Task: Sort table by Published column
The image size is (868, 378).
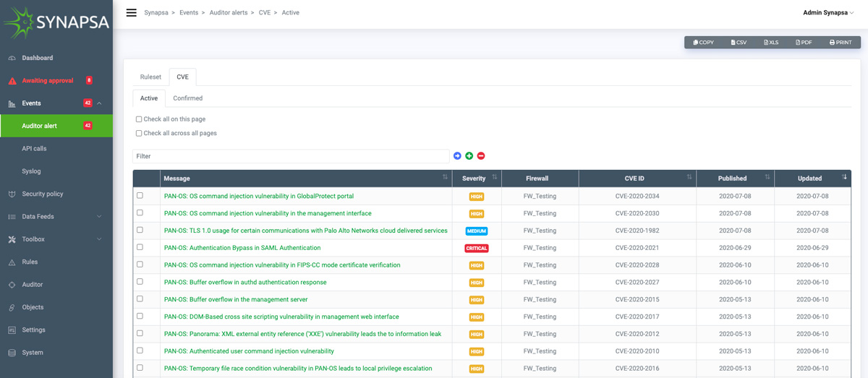Action: point(735,179)
